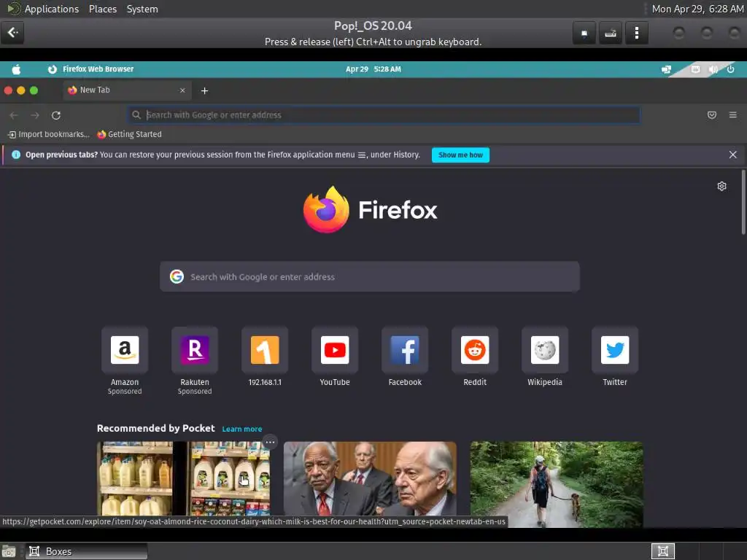Click Boxes entry in bottom taskbar
This screenshot has width=747, height=560.
coord(86,551)
